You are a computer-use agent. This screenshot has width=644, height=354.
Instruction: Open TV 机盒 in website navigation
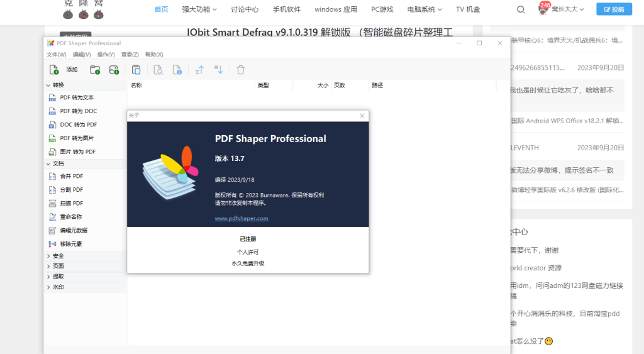coord(468,9)
